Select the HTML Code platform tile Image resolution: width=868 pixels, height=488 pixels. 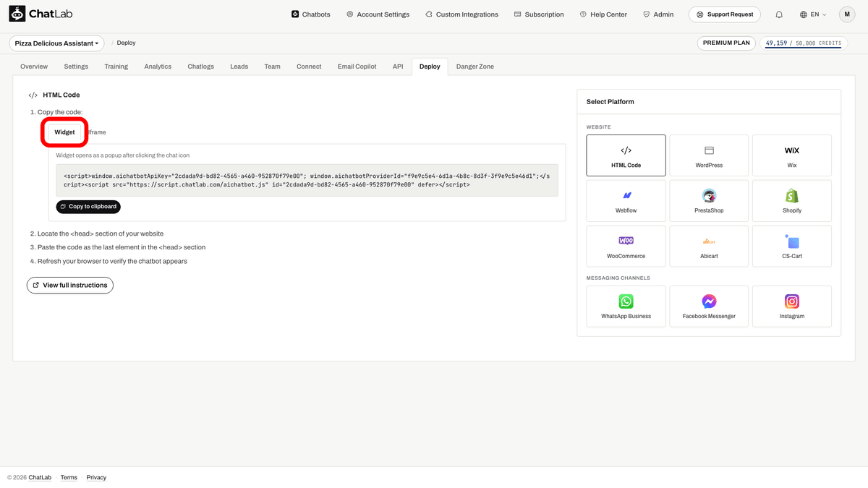(x=626, y=155)
